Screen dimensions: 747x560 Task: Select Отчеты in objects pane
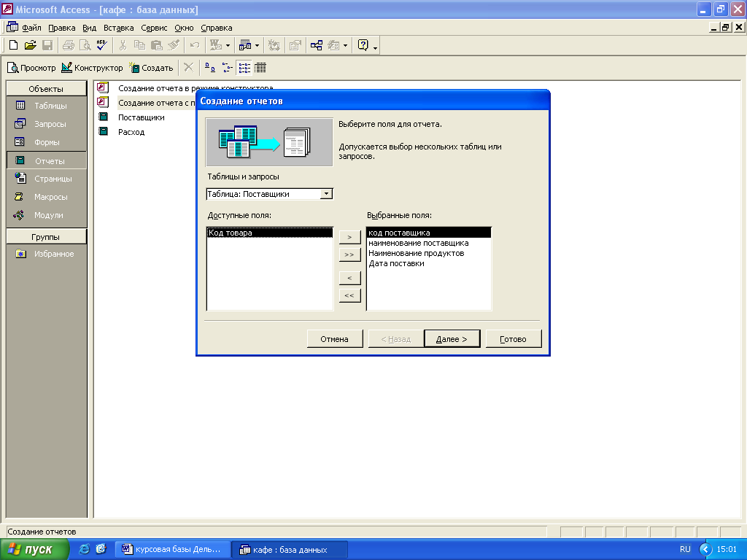pyautogui.click(x=46, y=160)
